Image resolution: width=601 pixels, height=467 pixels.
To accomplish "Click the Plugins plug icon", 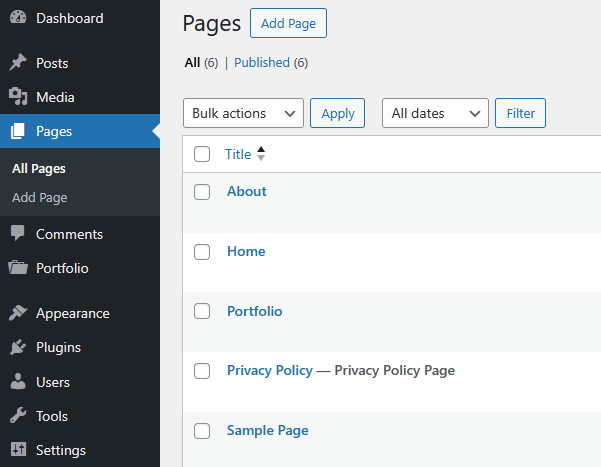I will [18, 347].
